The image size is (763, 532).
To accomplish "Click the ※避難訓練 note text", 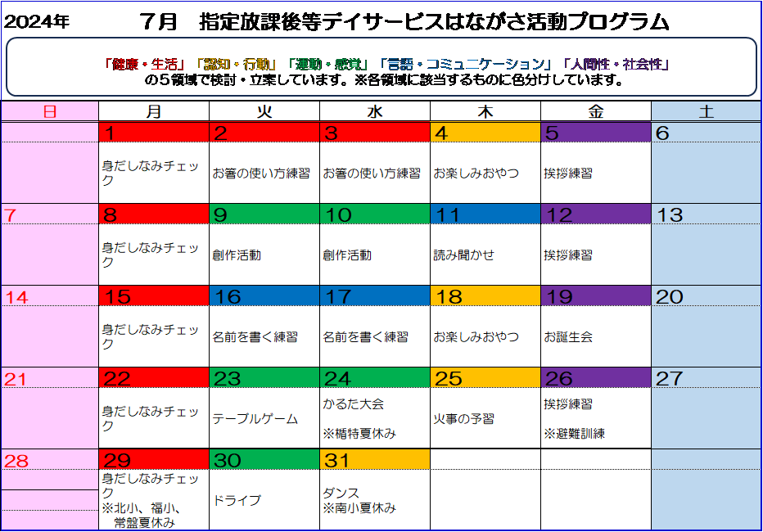I will pos(574,434).
